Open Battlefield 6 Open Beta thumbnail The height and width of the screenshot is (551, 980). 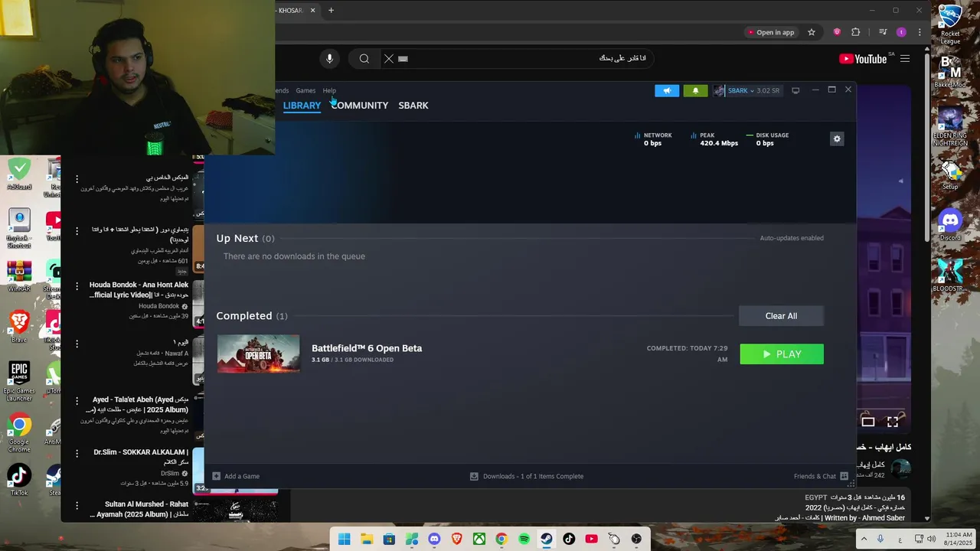click(x=259, y=354)
